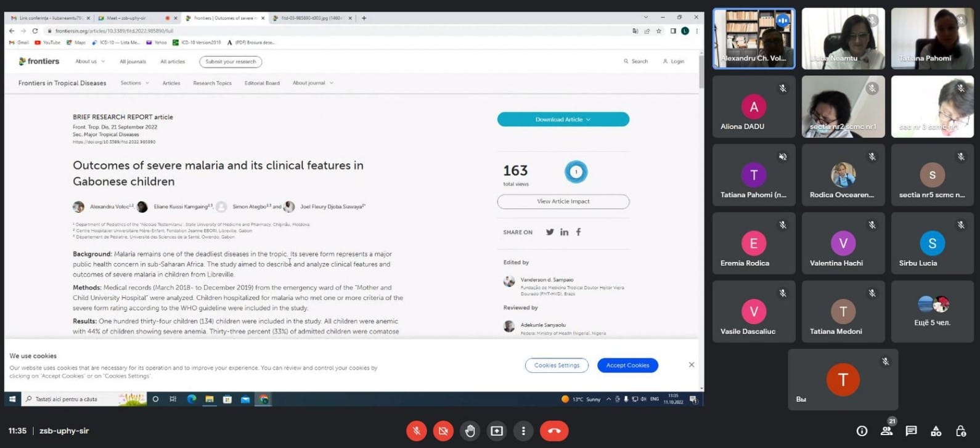Unmute the microphone in the call bar
980x448 pixels.
point(417,431)
